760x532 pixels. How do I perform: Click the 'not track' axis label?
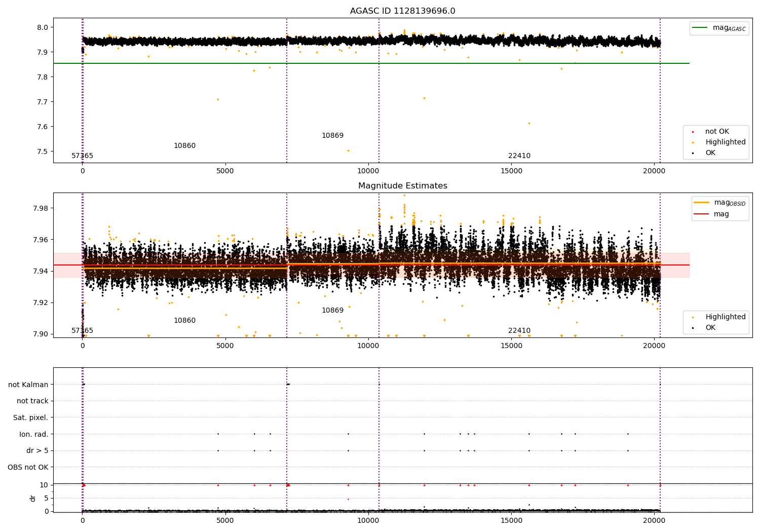pyautogui.click(x=32, y=401)
